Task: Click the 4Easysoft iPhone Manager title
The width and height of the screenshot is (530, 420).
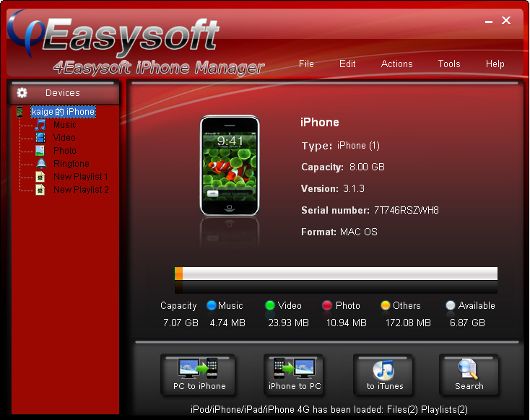Action: (159, 67)
